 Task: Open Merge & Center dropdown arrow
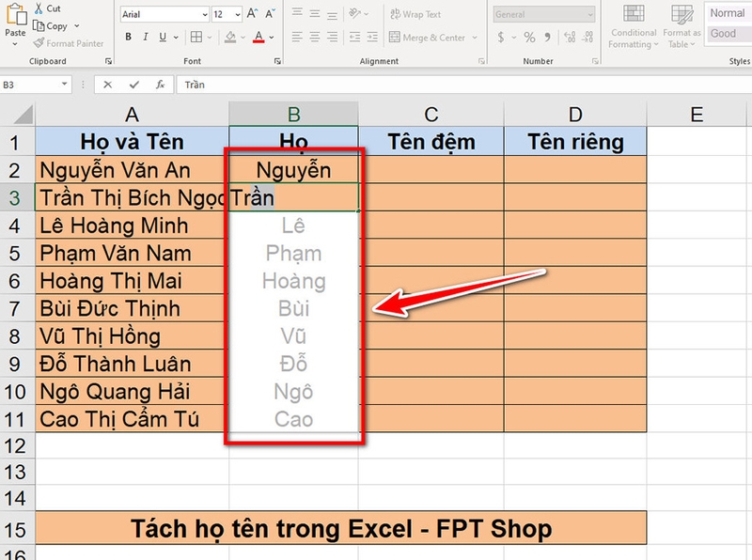tap(475, 37)
